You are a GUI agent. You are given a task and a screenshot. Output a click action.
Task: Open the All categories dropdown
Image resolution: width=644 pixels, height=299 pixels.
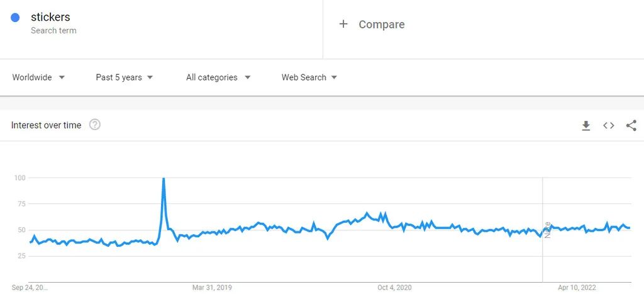coord(218,77)
